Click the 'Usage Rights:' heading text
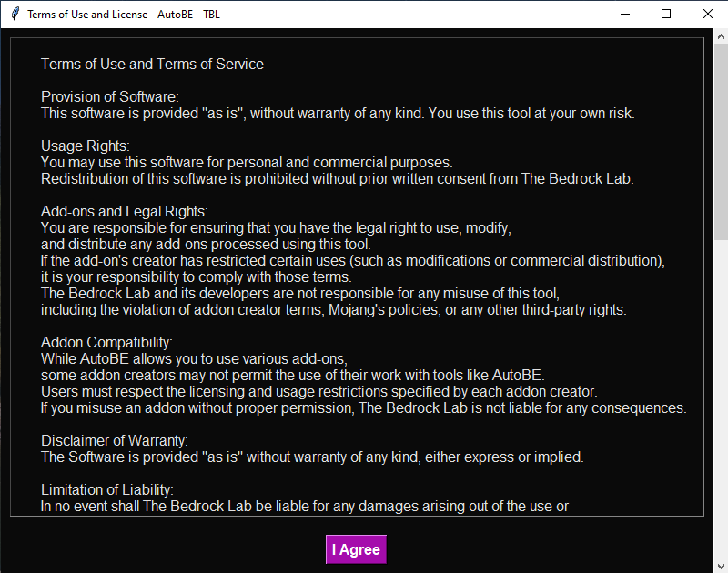Viewport: 728px width, 573px height. point(86,146)
